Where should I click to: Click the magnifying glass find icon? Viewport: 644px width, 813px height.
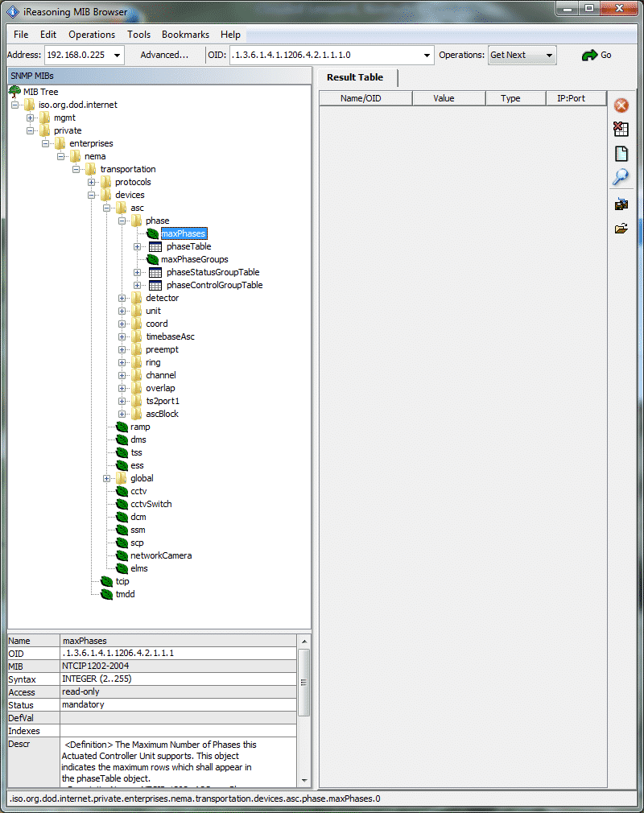click(621, 178)
